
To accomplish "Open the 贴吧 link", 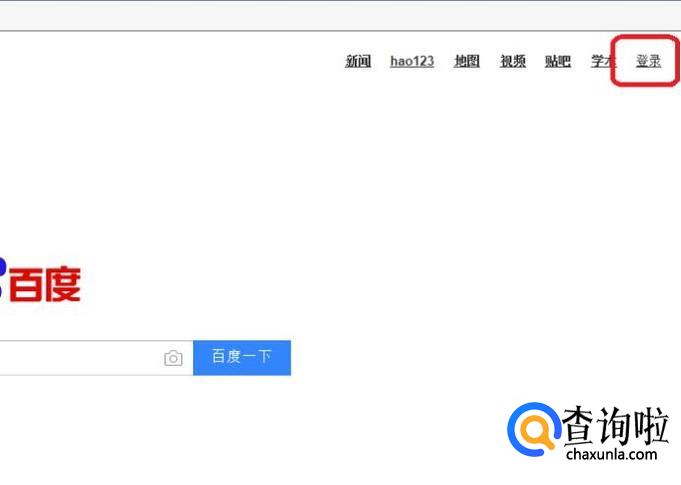I will tap(558, 61).
